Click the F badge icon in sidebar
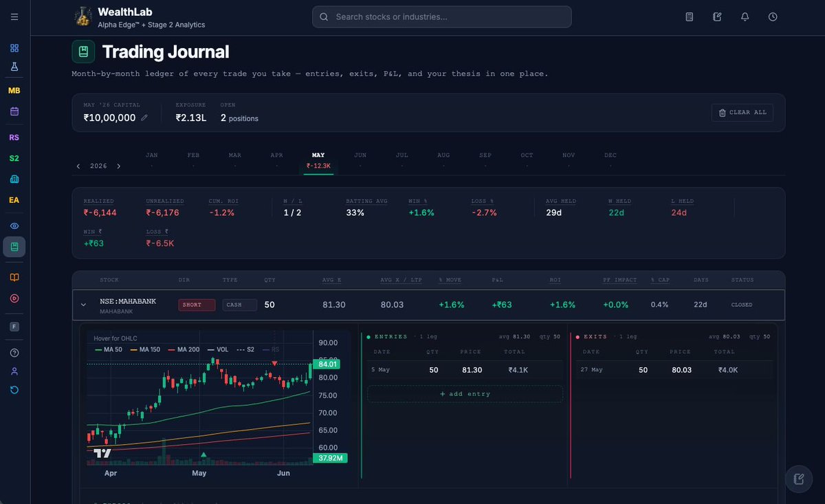 (14, 327)
